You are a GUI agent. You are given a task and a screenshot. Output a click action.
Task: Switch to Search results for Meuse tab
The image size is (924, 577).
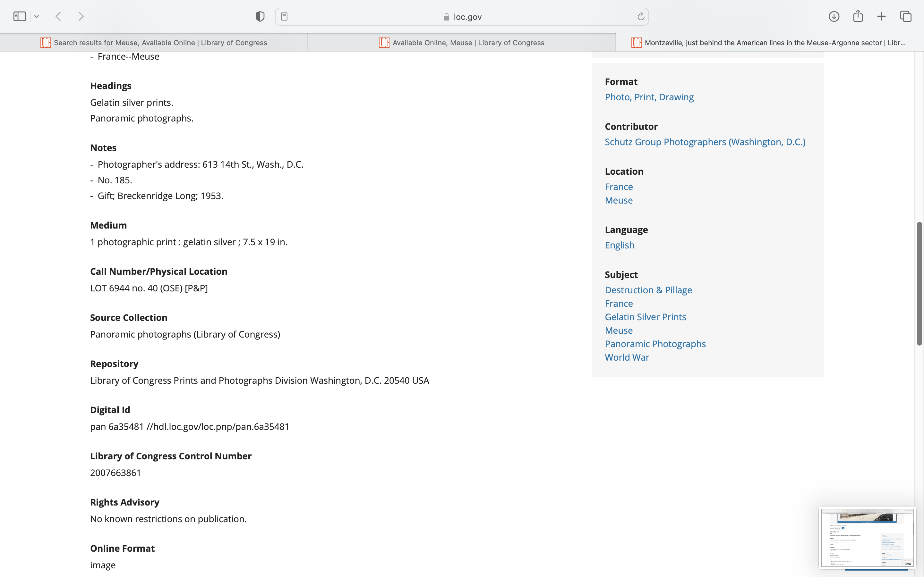(154, 43)
